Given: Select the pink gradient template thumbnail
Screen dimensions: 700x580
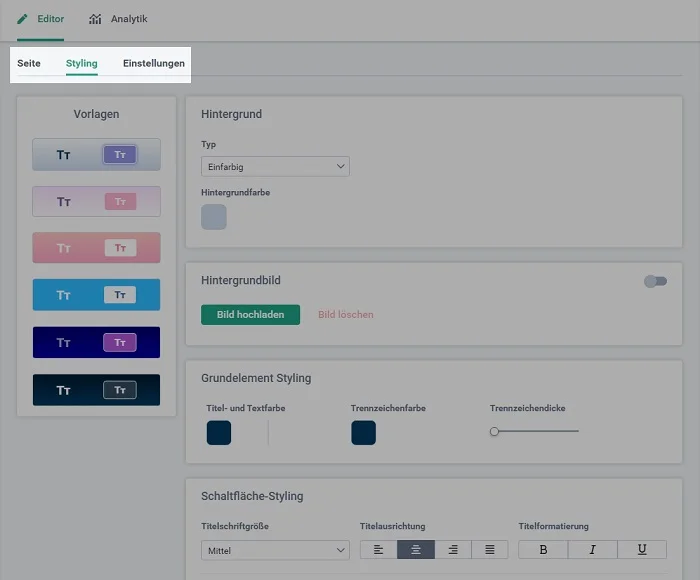Looking at the screenshot, I should [x=96, y=247].
